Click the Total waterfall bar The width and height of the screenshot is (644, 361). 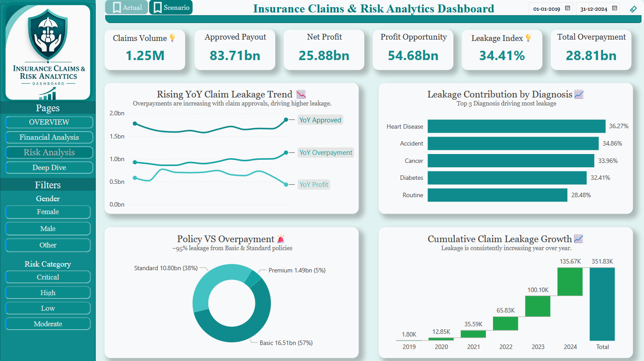pyautogui.click(x=602, y=304)
